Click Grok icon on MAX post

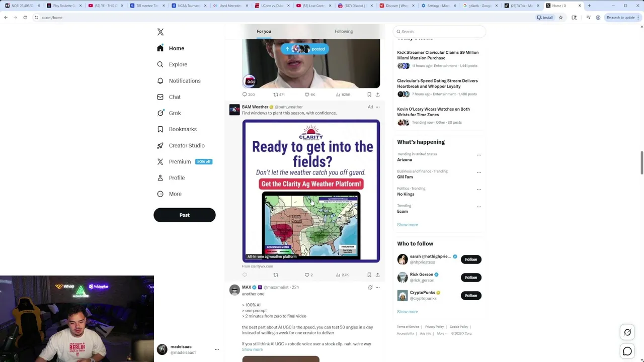click(370, 288)
